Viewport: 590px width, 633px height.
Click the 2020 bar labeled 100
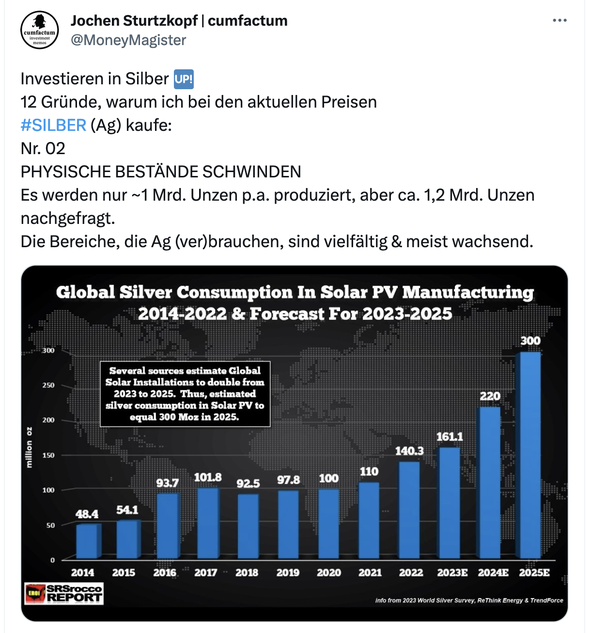(x=328, y=524)
